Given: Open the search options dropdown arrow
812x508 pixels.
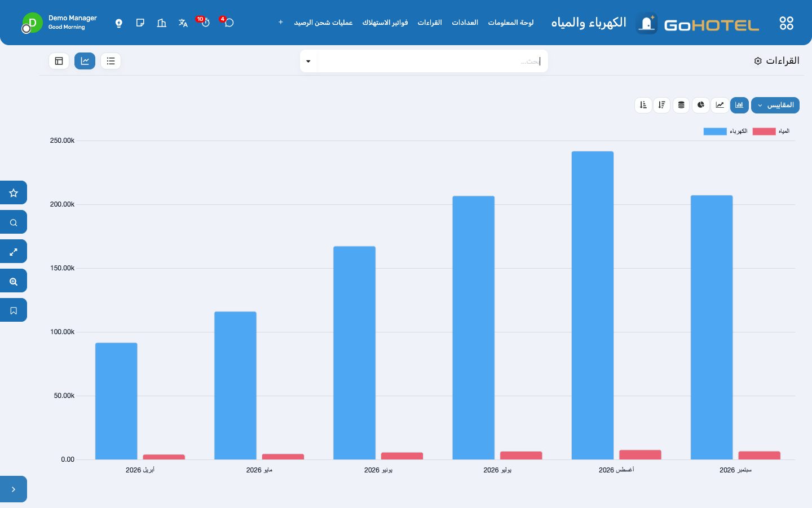Looking at the screenshot, I should tap(308, 61).
